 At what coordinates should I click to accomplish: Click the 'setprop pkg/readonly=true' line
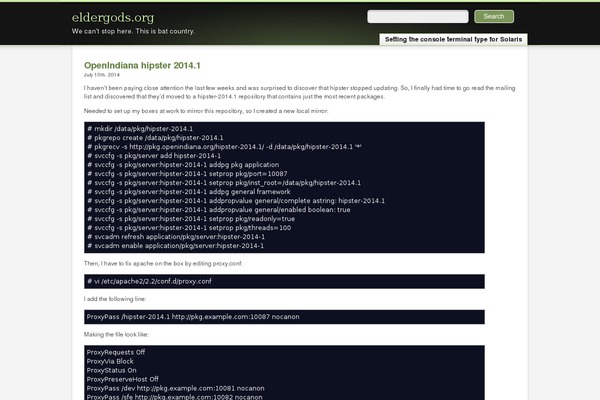pos(191,219)
